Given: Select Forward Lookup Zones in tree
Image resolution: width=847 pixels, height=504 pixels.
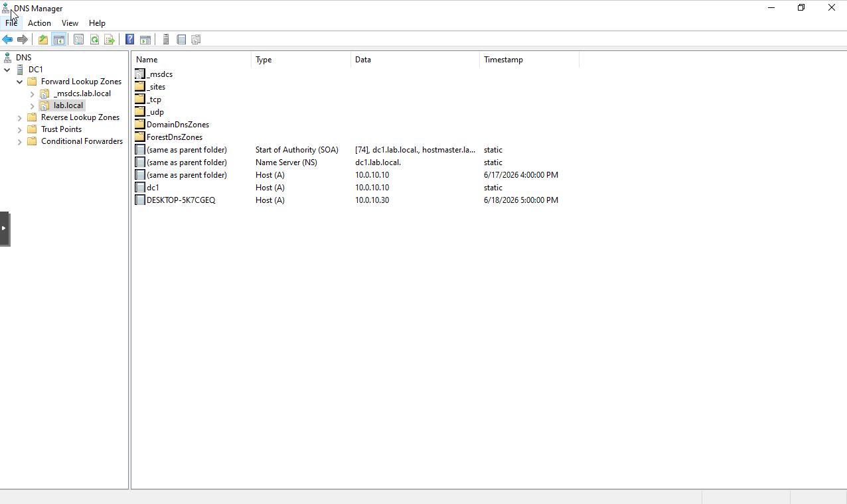Looking at the screenshot, I should (81, 82).
